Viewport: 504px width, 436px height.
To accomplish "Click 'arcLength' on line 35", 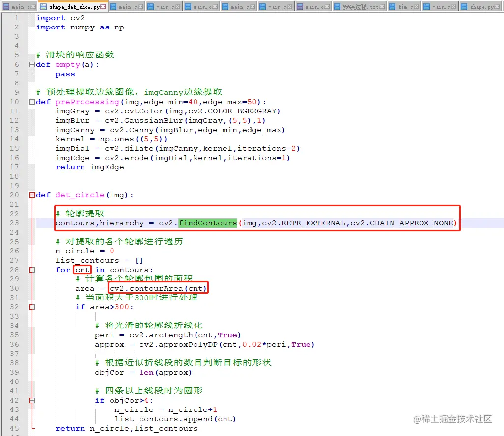I will pos(170,335).
